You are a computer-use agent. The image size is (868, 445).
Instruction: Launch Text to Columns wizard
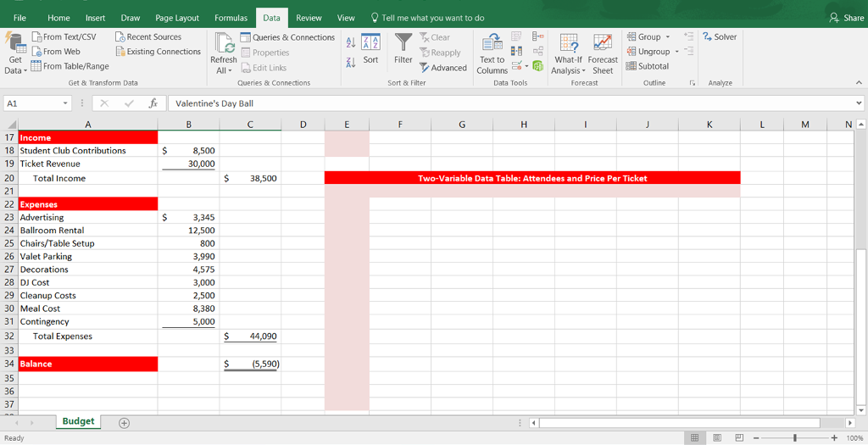tap(492, 53)
